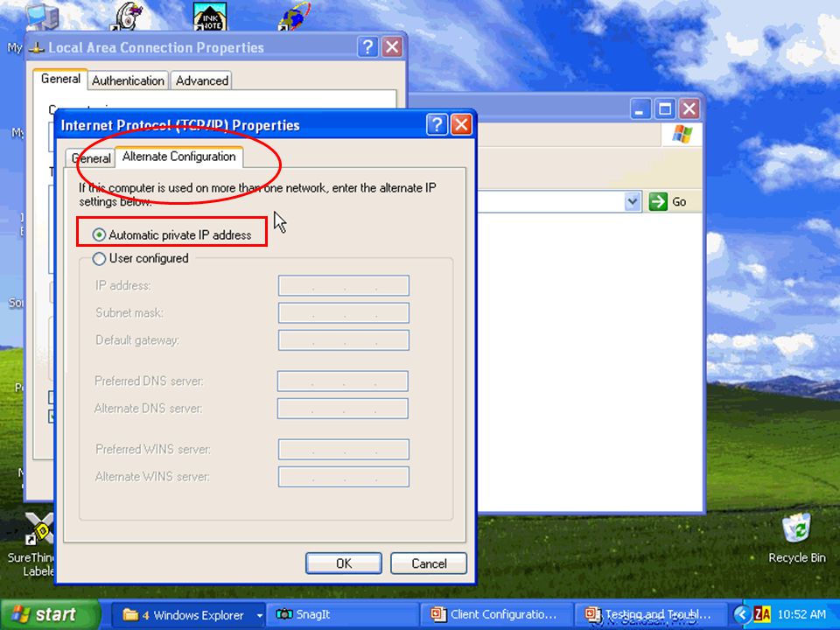Image resolution: width=840 pixels, height=630 pixels.
Task: Expand Windows Explorer taskbar group arrow
Action: 259,615
